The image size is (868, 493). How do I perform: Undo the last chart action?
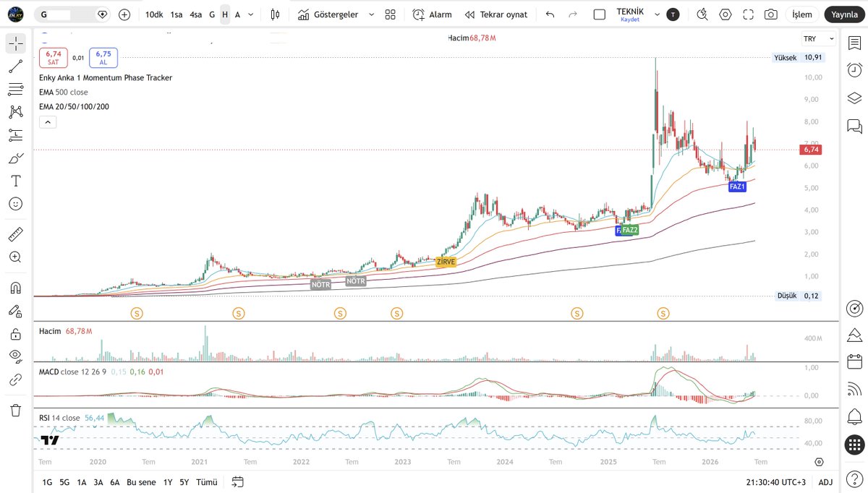(550, 14)
